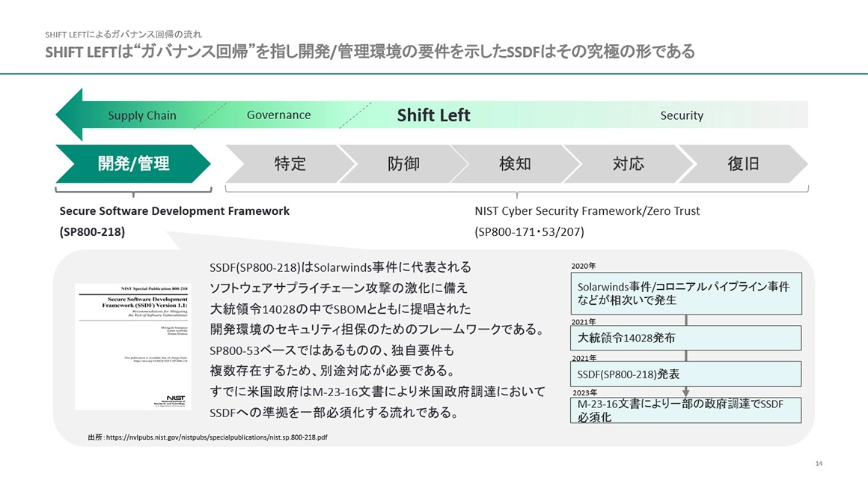
Task: Click the 2023年 timeline label
Action: (584, 392)
